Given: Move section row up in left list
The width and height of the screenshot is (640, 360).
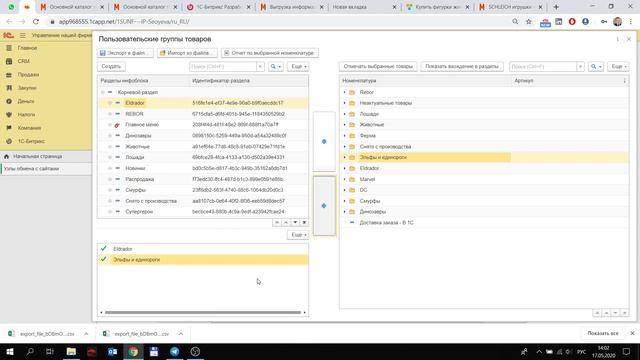Looking at the screenshot, I should tap(286, 222).
